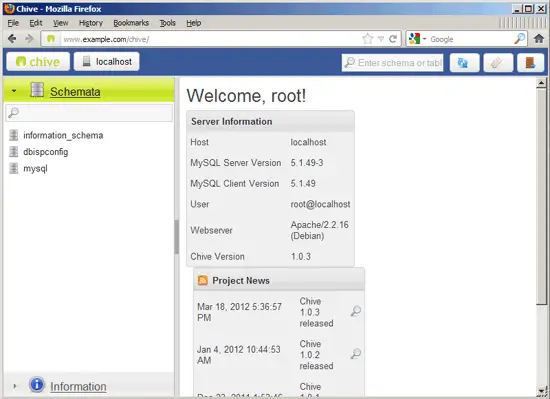
Task: Go back with the browser back arrow
Action: pos(12,39)
